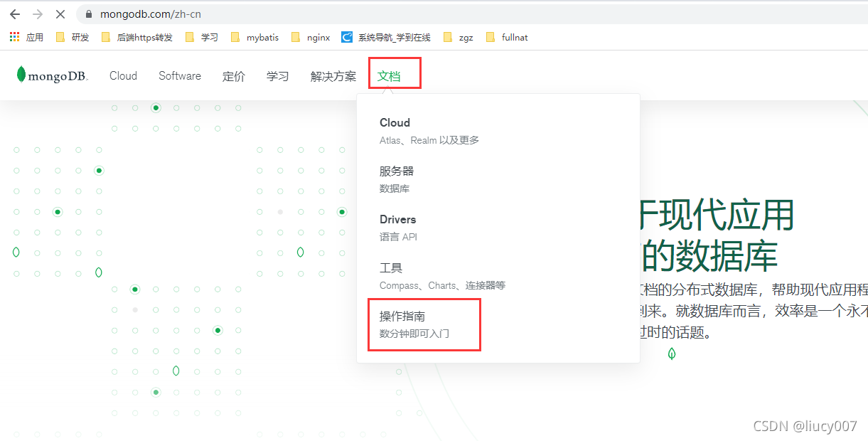
Task: Open the 后端https转发 bookmark folder
Action: (137, 37)
